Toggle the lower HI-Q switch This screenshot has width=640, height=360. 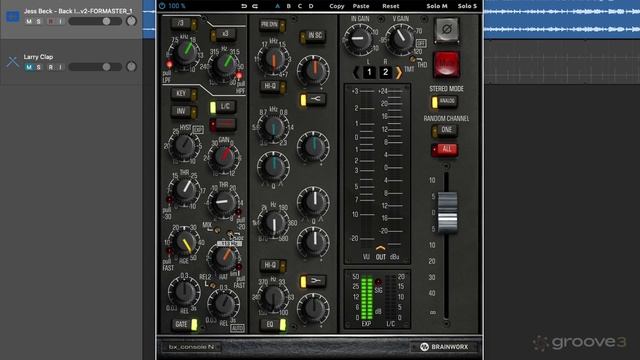point(273,265)
